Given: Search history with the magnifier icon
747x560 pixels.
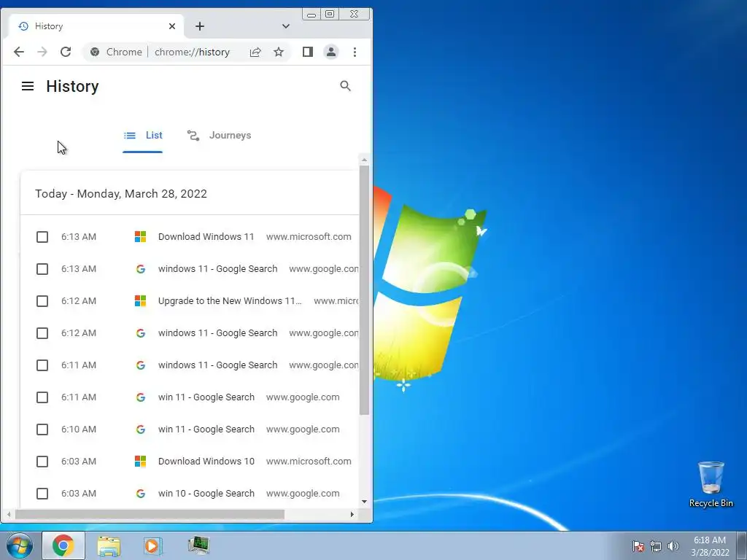Looking at the screenshot, I should pyautogui.click(x=345, y=86).
